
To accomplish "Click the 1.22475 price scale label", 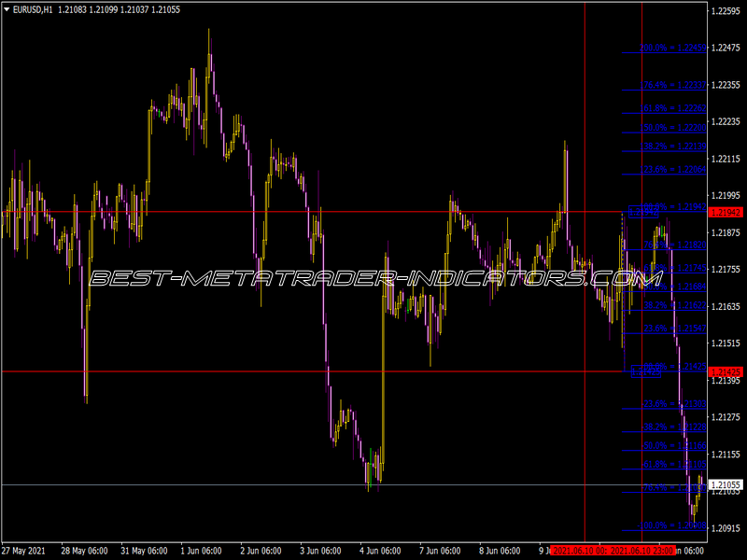I will click(726, 48).
